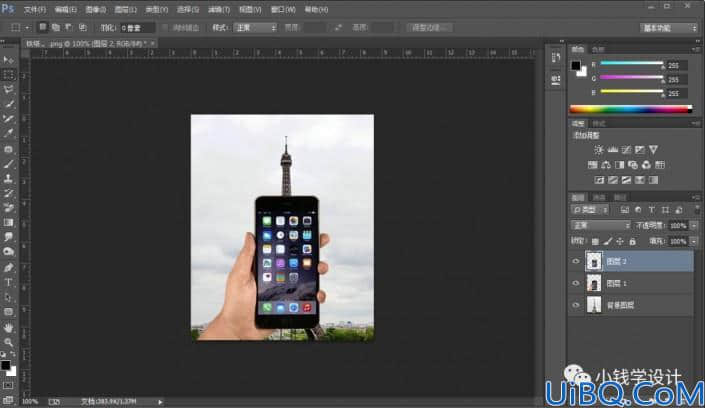Select the Zoom tool

[8, 342]
